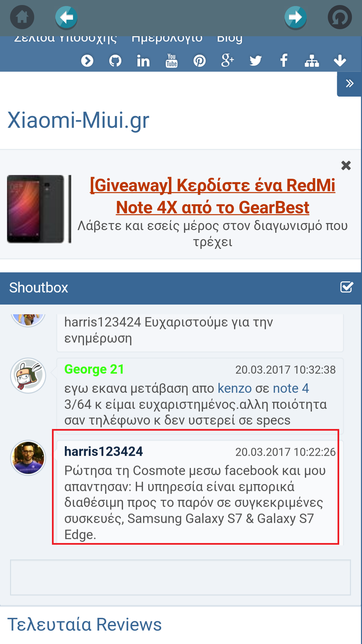Open the LinkedIn icon link
This screenshot has width=362, height=644.
(143, 61)
